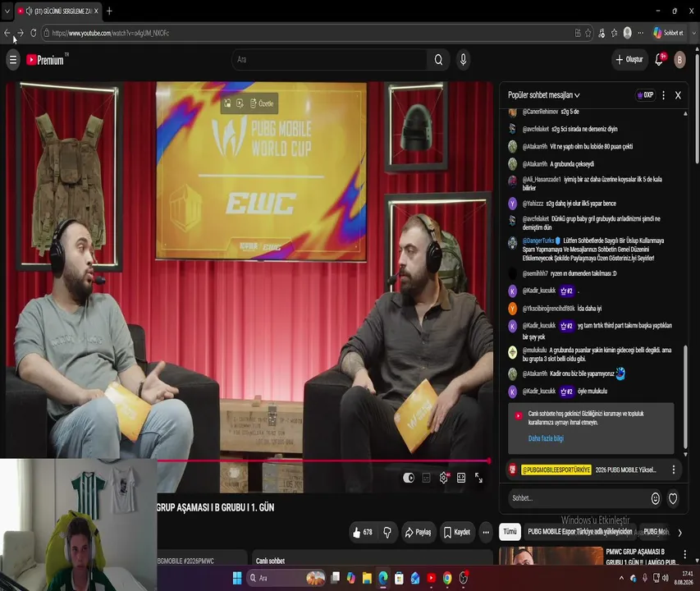The height and width of the screenshot is (591, 700).
Task: Open video settings gear
Action: [x=443, y=478]
